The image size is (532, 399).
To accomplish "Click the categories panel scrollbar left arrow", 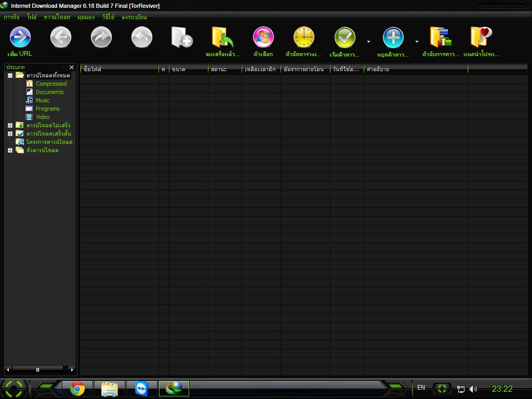I will (8, 370).
